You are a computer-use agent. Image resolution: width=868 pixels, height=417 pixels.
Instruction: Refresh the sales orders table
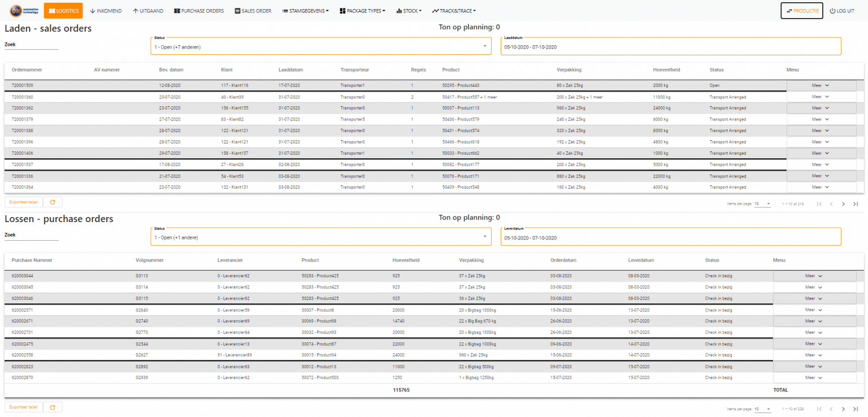(x=53, y=202)
